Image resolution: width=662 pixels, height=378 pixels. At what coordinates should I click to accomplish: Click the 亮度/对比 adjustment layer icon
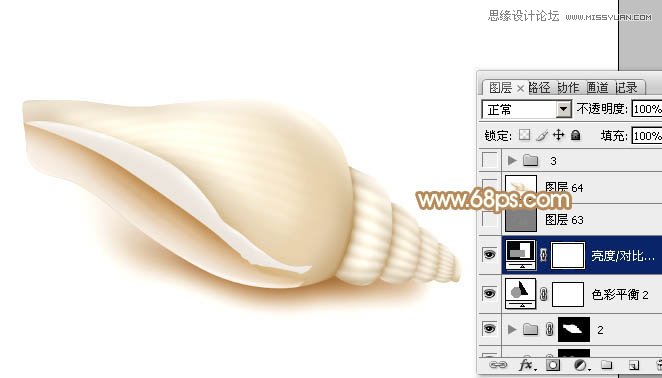[x=520, y=255]
